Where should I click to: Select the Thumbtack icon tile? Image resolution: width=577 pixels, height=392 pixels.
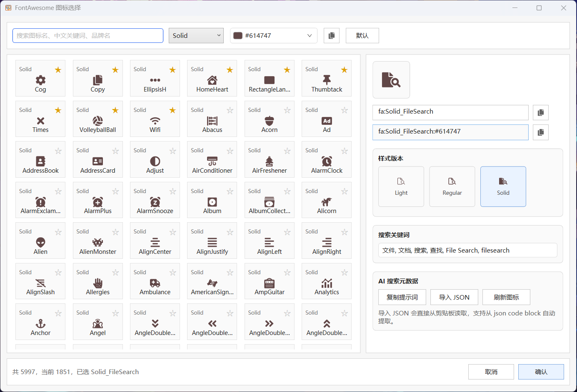coord(327,78)
